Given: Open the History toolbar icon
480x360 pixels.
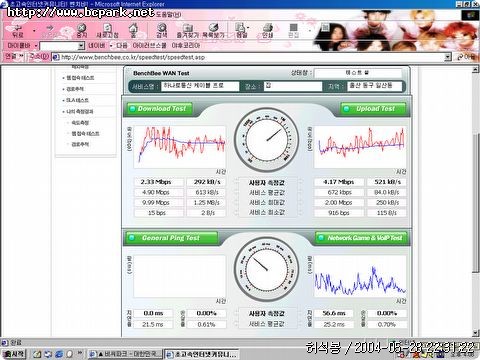Looking at the screenshot, I should coord(213,30).
